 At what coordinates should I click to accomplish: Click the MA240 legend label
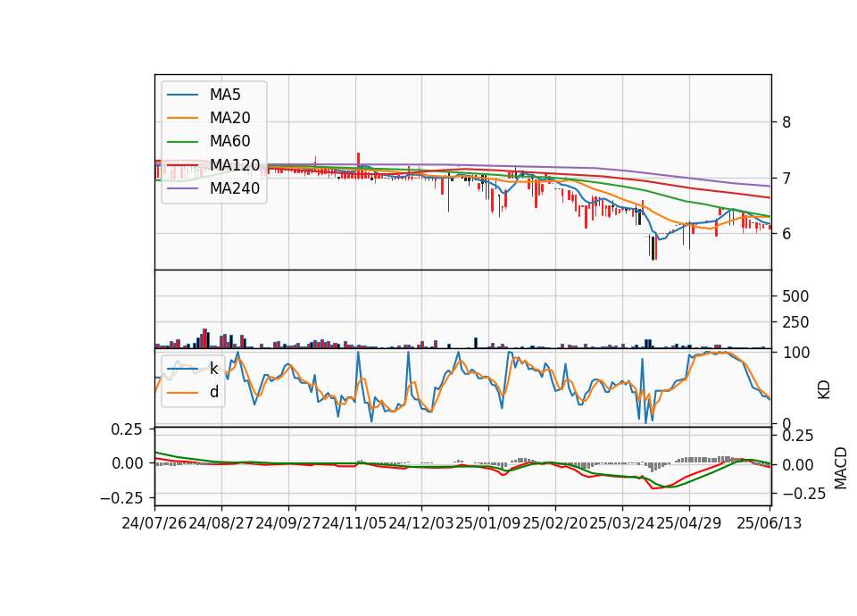click(x=235, y=188)
